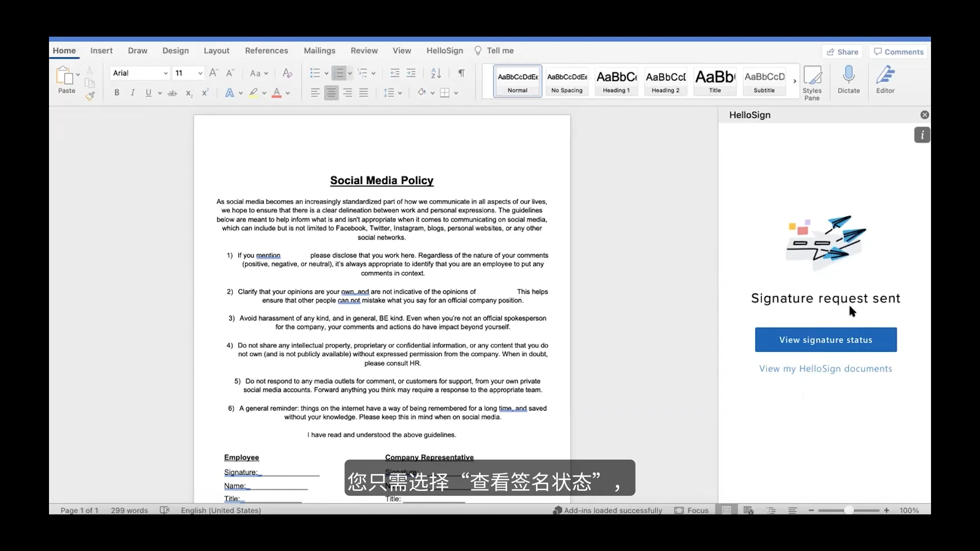Expand the highlight color options

[x=265, y=92]
